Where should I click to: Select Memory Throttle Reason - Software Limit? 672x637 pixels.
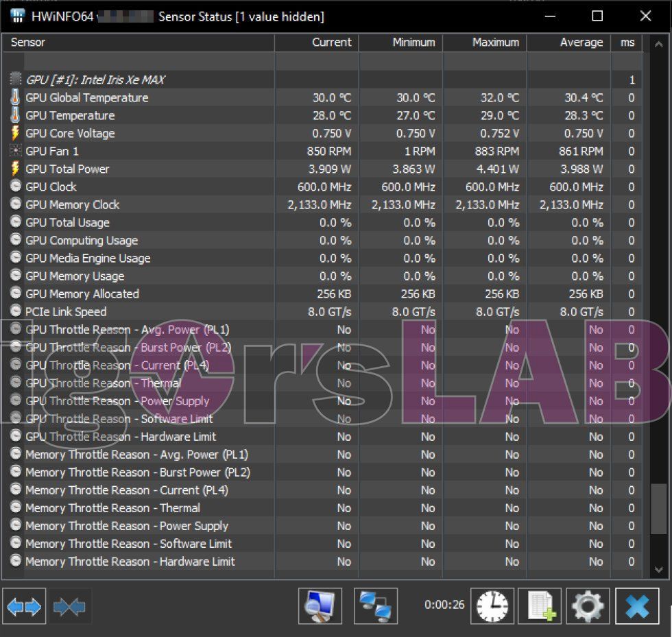(129, 544)
